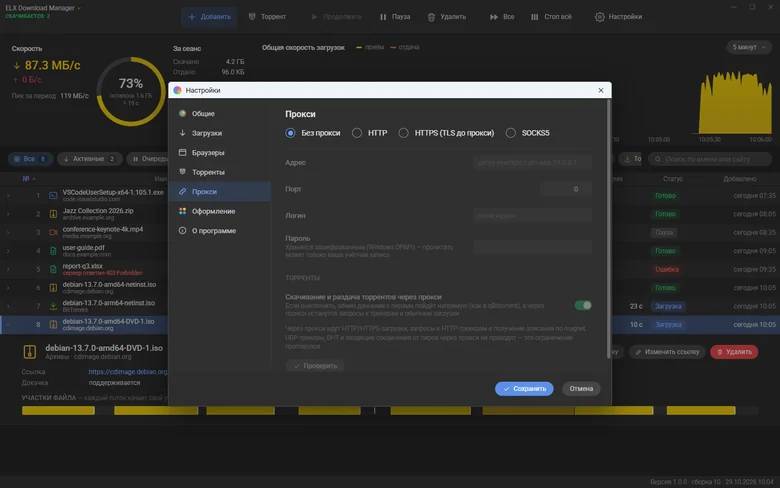
Task: Click debian DVD-1 row archive icon
Action: click(x=53, y=324)
